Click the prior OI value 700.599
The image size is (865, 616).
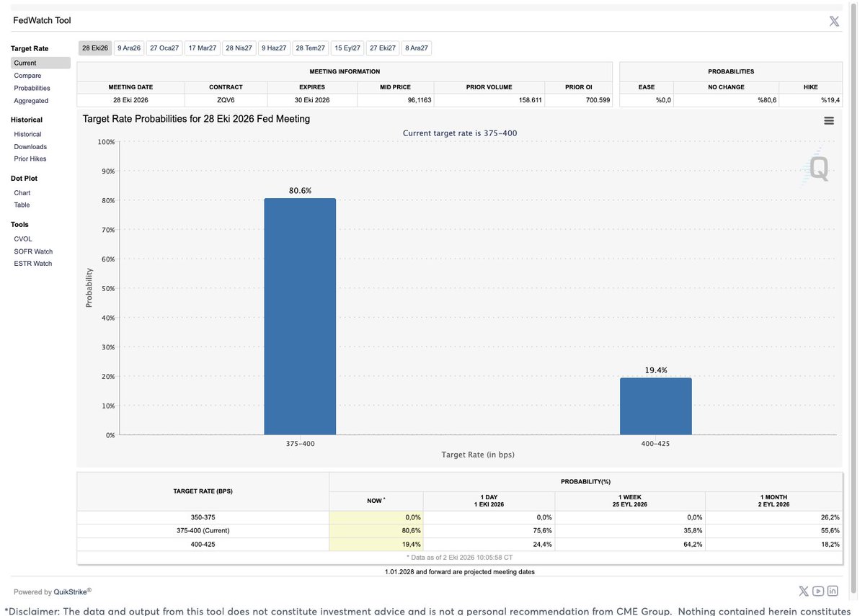coord(598,100)
